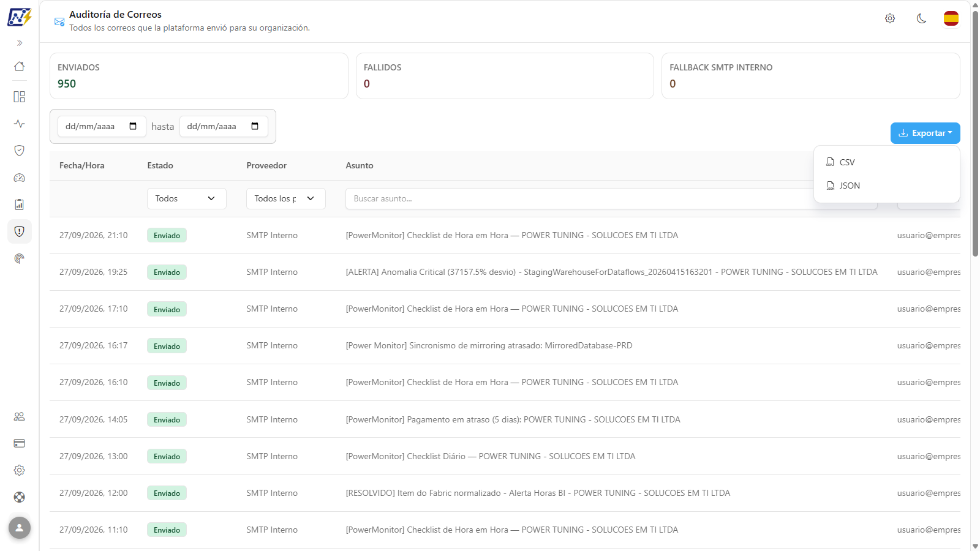The image size is (980, 551).
Task: Open the speedometer gauge icon in sidebar
Action: [20, 178]
